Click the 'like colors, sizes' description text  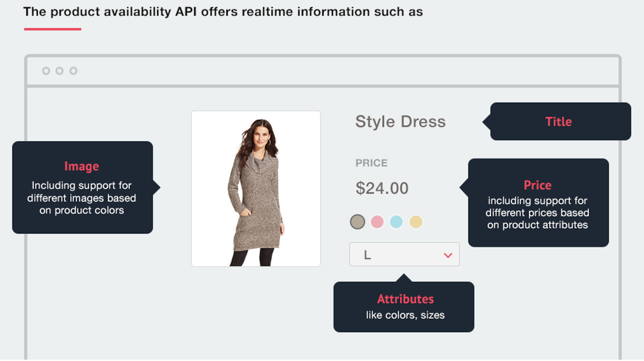(405, 315)
